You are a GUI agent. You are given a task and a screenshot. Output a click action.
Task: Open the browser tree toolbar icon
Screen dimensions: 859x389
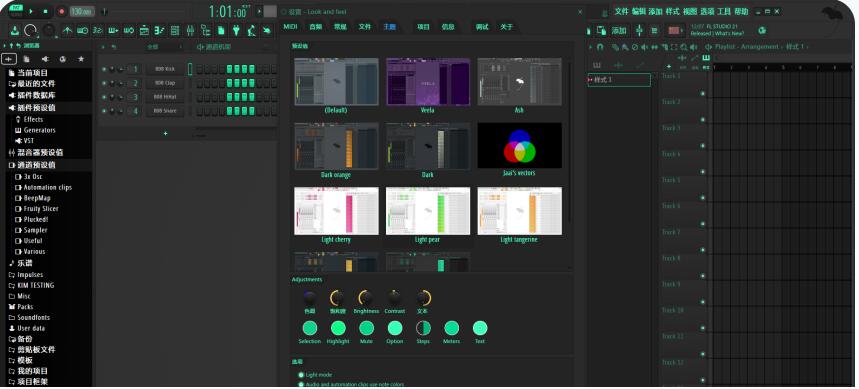point(205,31)
